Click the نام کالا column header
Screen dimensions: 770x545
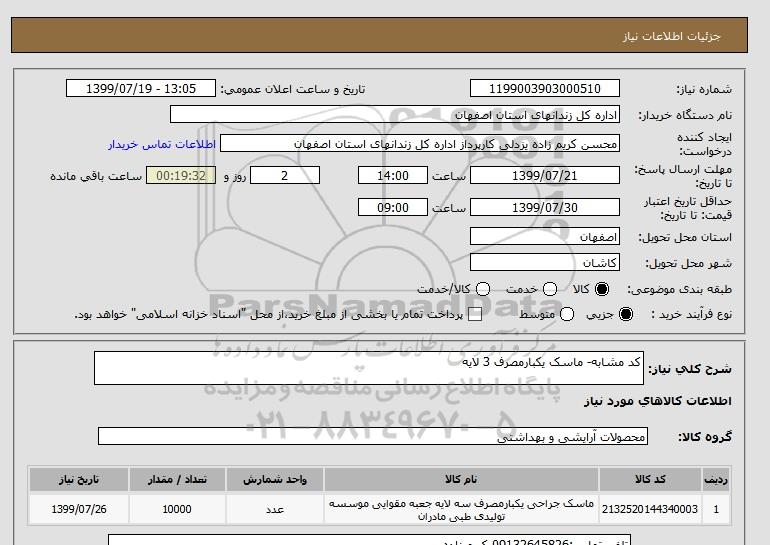pyautogui.click(x=461, y=480)
